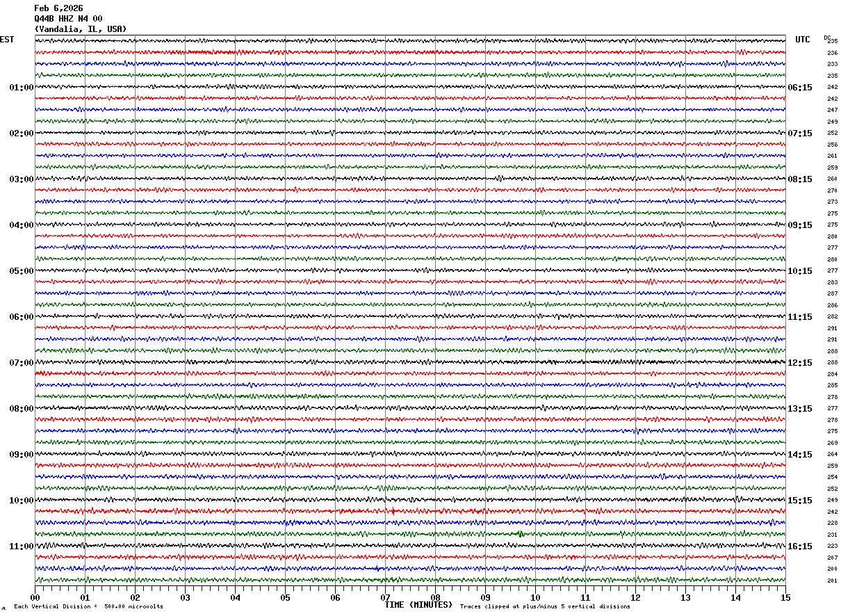Click the DC offset value 264
Image resolution: width=841 pixels, height=616 pixels.
[x=832, y=454]
